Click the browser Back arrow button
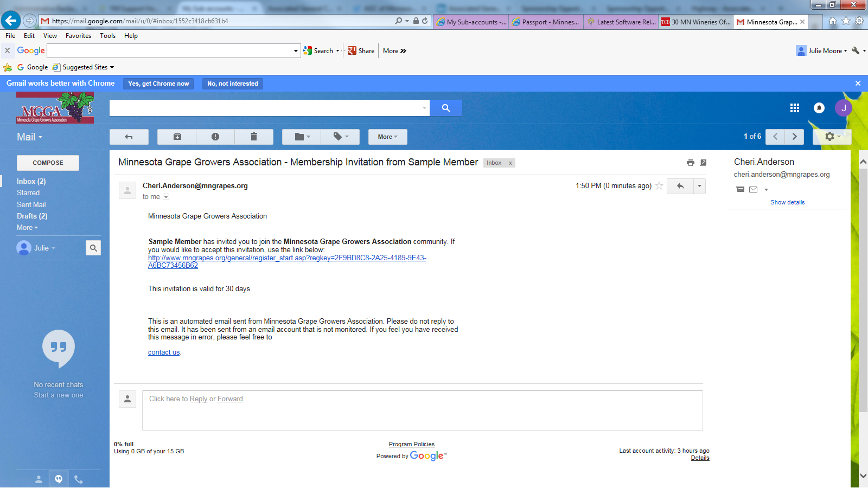Viewport: 868px width, 488px height. tap(10, 21)
